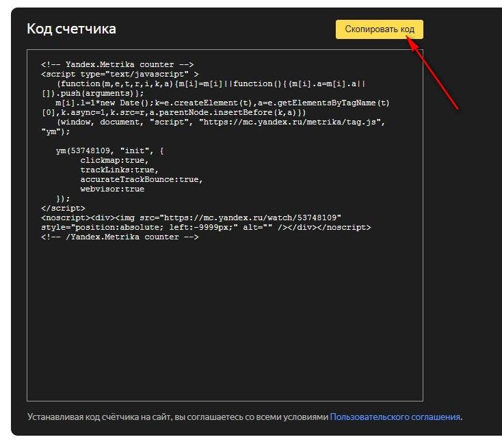This screenshot has height=448, width=502.
Task: Place cursor on the script type="text/javascript" line
Action: tap(120, 73)
